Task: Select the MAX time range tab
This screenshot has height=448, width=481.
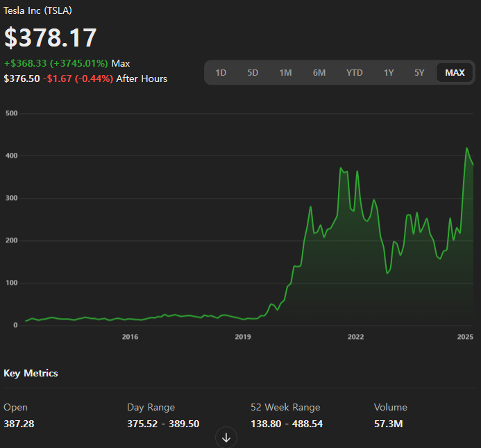Action: [x=455, y=73]
